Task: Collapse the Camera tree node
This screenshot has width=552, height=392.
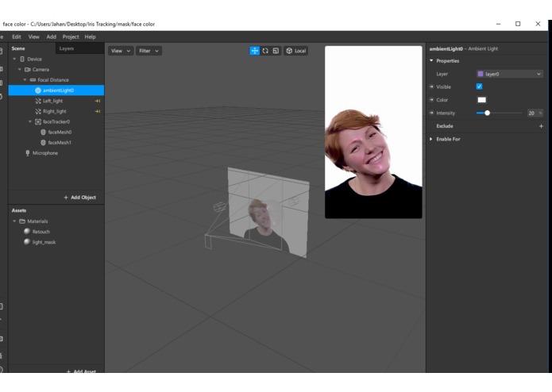Action: click(x=20, y=70)
